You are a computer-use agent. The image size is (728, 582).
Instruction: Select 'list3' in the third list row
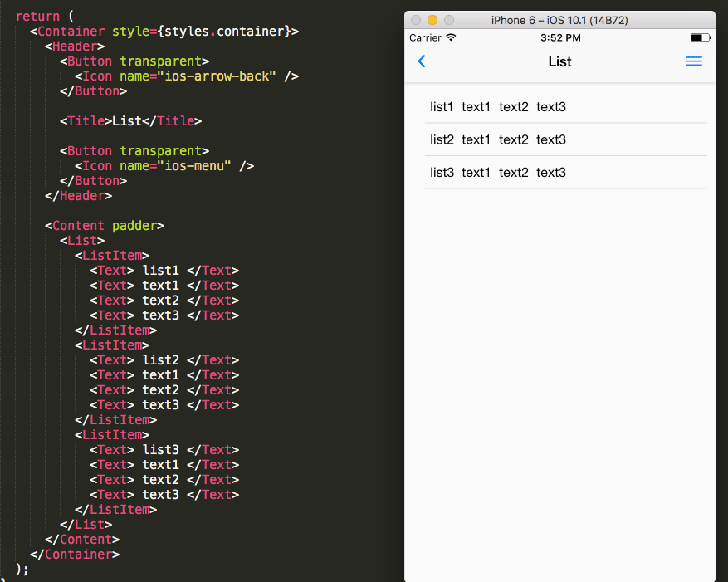click(x=442, y=173)
